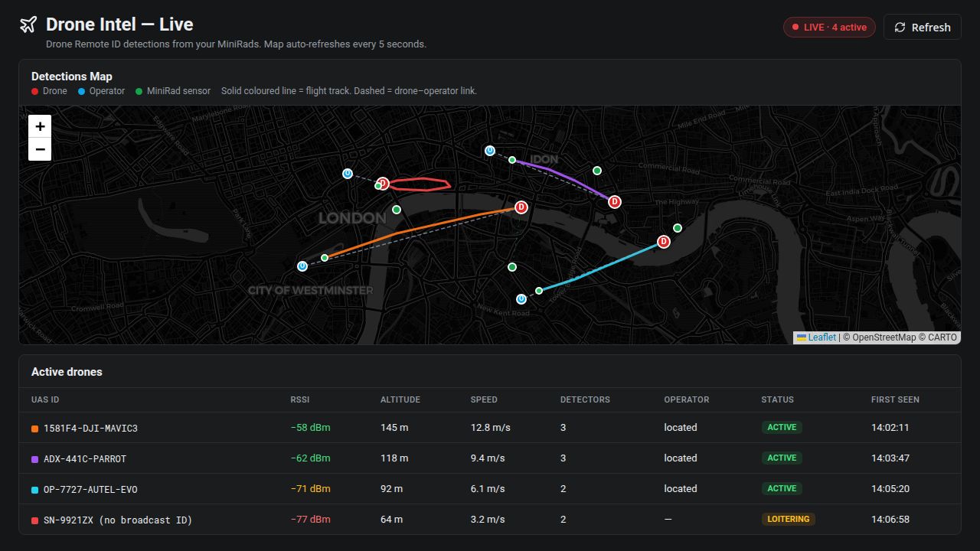Click the 14:02:11 first seen time
Image resolution: width=980 pixels, height=551 pixels.
coord(890,427)
